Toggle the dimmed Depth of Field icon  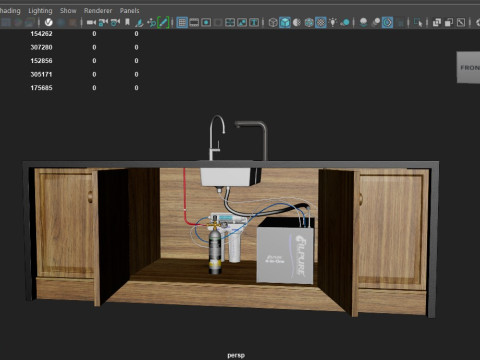400,22
